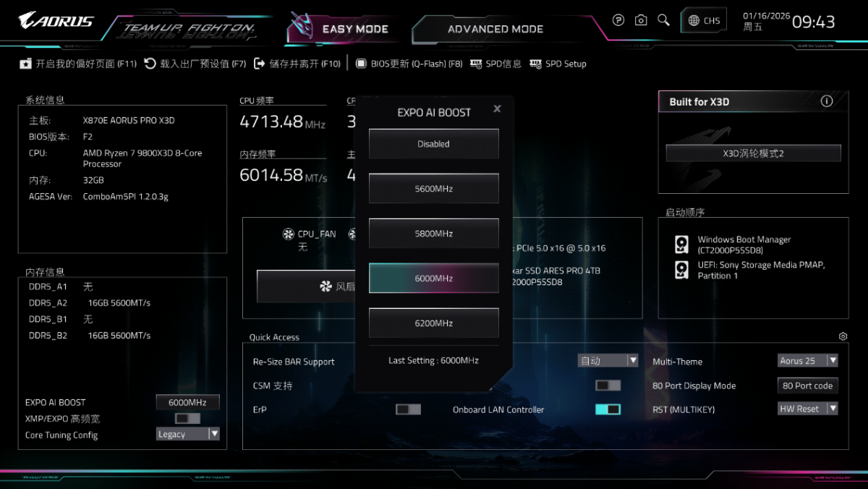Load factory defaults (F7)
The height and width of the screenshot is (489, 868).
pyautogui.click(x=195, y=64)
